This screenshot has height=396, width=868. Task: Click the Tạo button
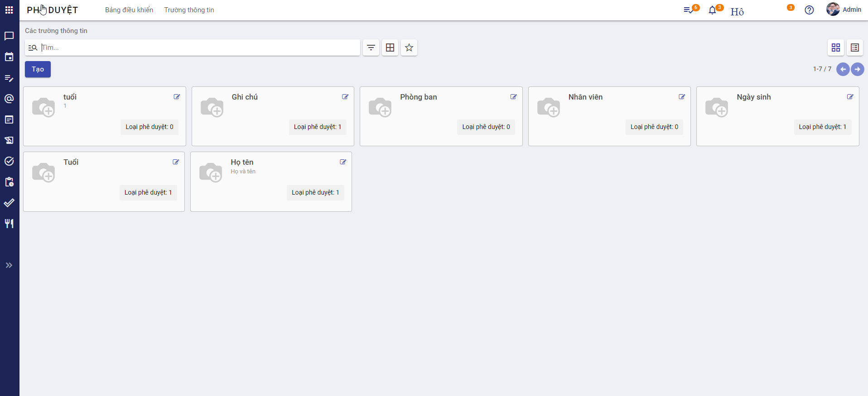[38, 69]
